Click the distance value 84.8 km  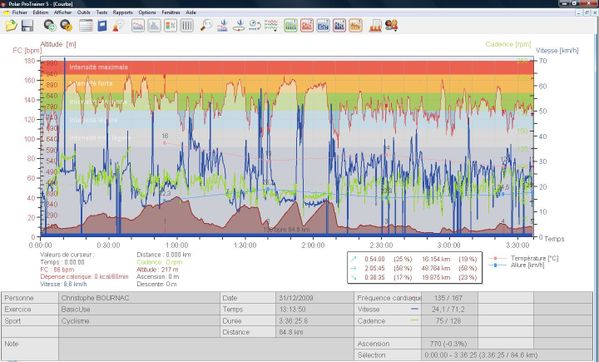click(291, 332)
